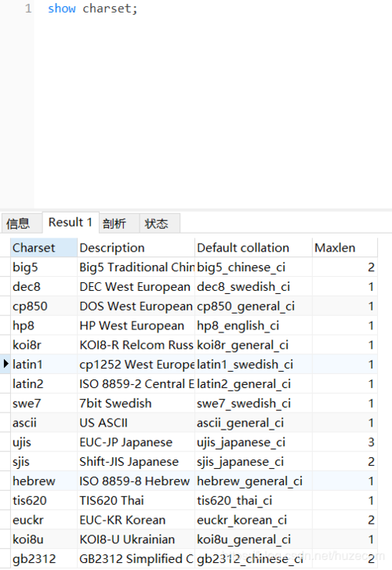Click the Charset column header
The width and height of the screenshot is (392, 570).
coord(44,248)
